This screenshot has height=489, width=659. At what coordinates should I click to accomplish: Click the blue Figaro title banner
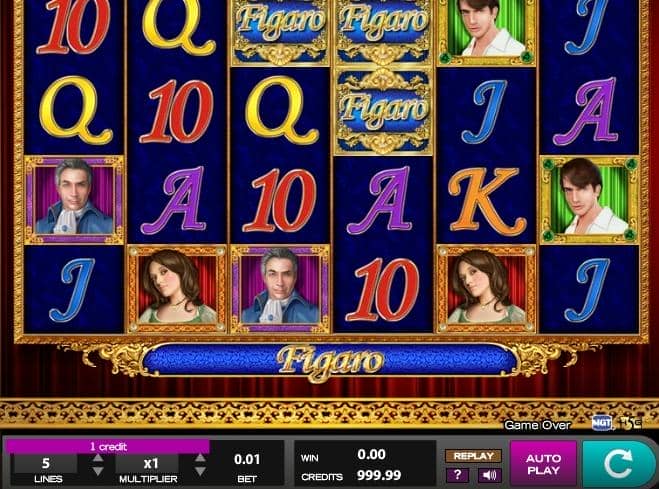(x=329, y=361)
